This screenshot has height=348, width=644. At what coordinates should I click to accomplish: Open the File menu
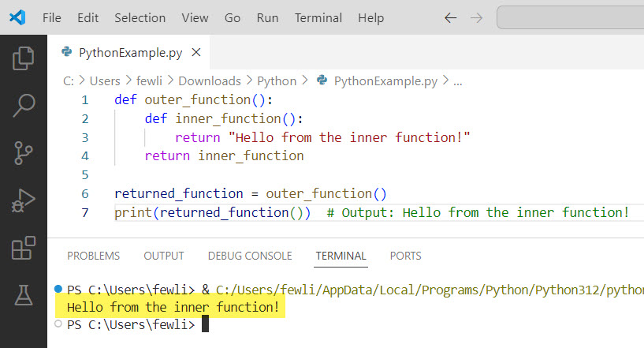point(52,17)
